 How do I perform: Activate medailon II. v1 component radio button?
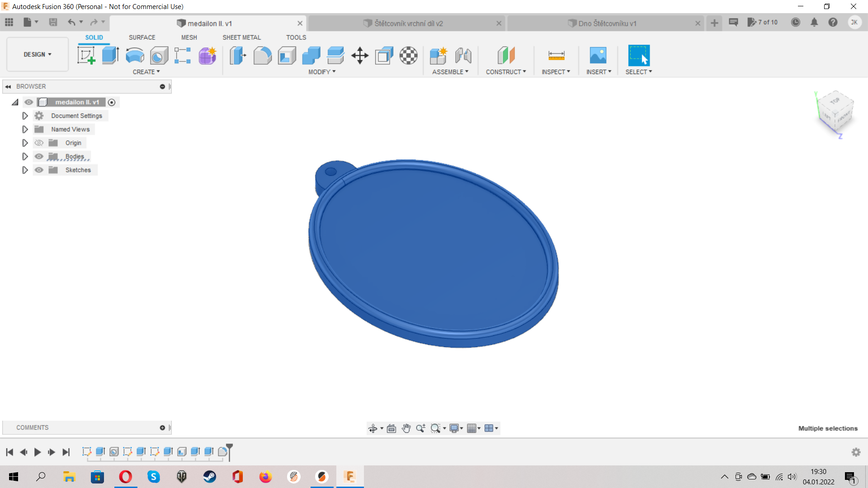[x=112, y=103]
